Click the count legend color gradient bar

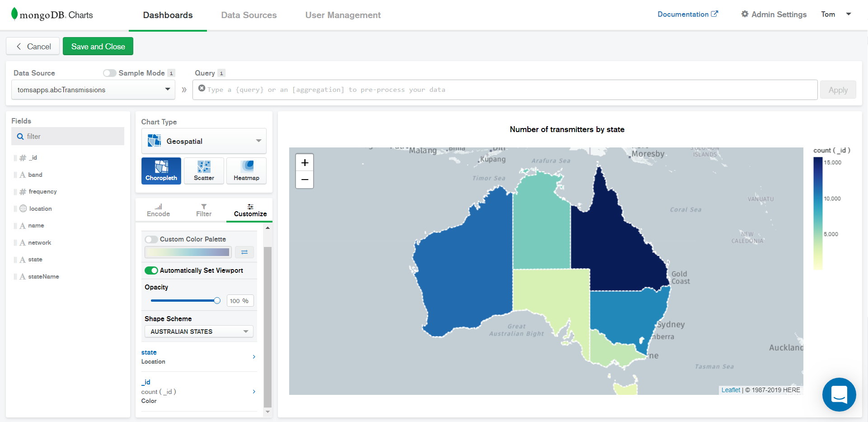pyautogui.click(x=818, y=213)
